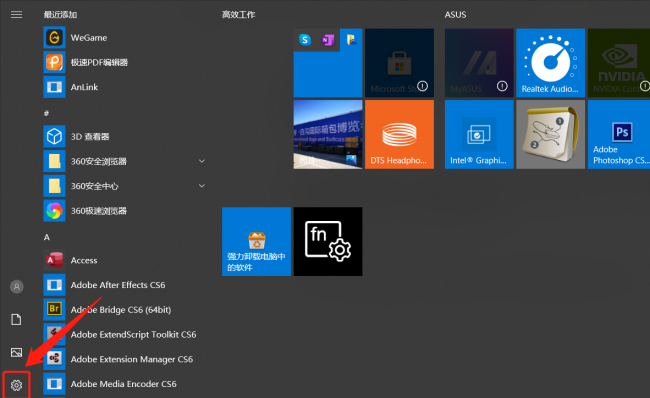The height and width of the screenshot is (398, 650).
Task: Launch Adobe Extension Manager CS6
Action: coord(124,359)
